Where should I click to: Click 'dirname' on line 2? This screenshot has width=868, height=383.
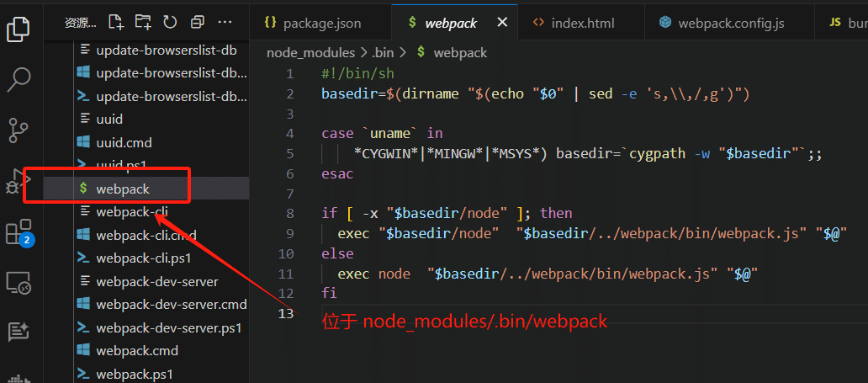tap(430, 94)
